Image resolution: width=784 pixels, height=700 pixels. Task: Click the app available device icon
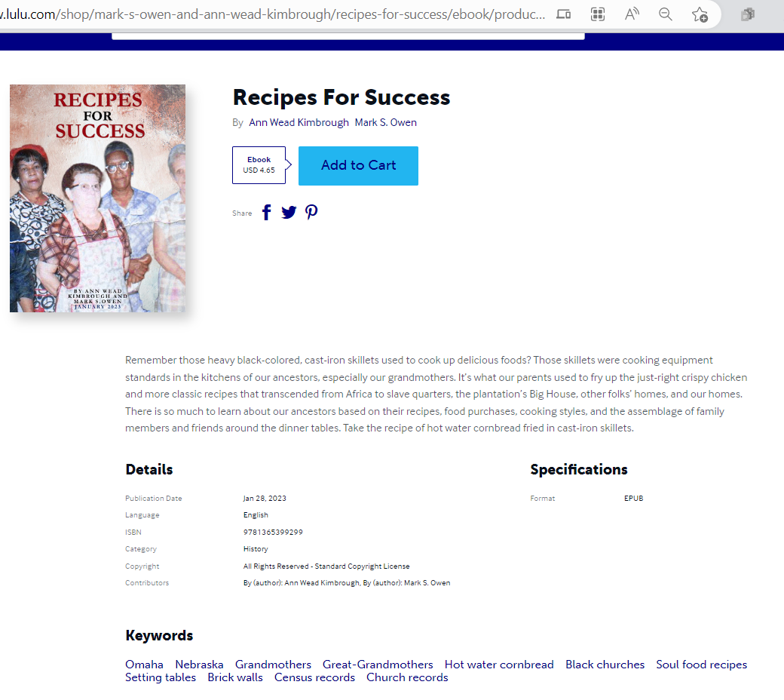(564, 14)
